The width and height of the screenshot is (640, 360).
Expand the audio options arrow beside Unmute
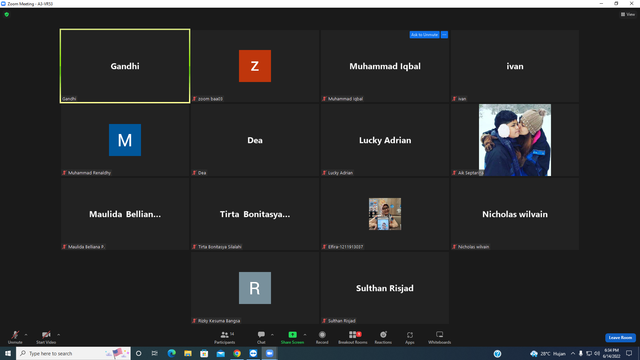click(x=26, y=335)
